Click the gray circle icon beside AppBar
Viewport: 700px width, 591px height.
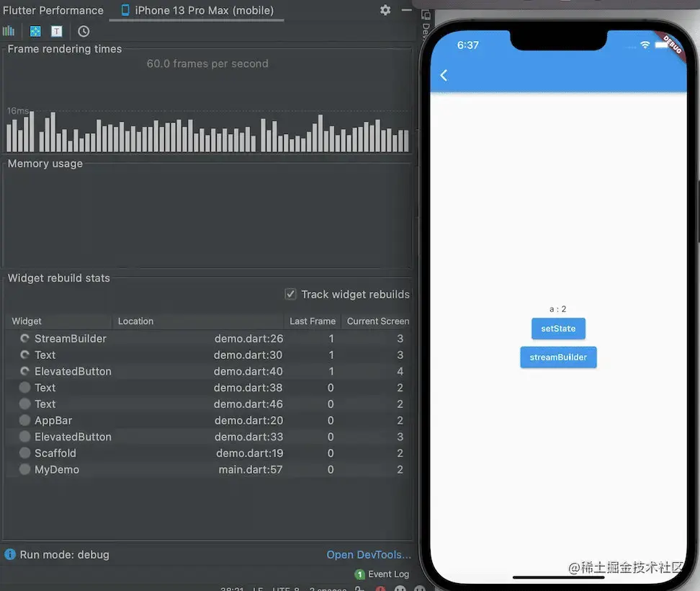(25, 420)
